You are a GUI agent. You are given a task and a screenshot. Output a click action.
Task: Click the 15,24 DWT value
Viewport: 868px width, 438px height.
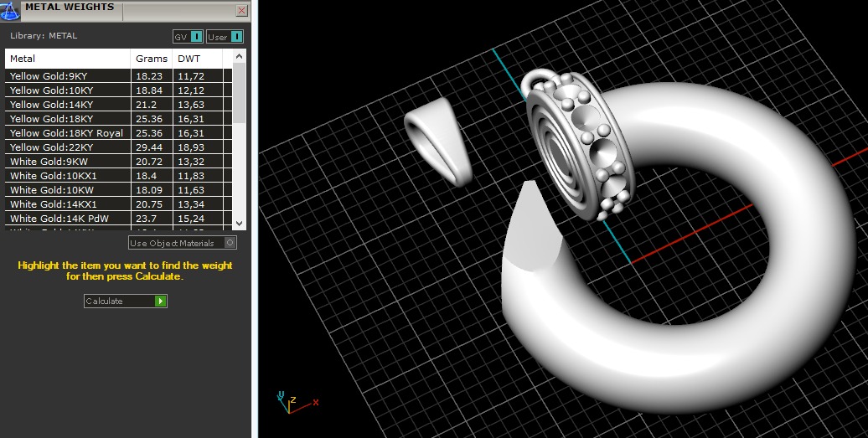191,219
